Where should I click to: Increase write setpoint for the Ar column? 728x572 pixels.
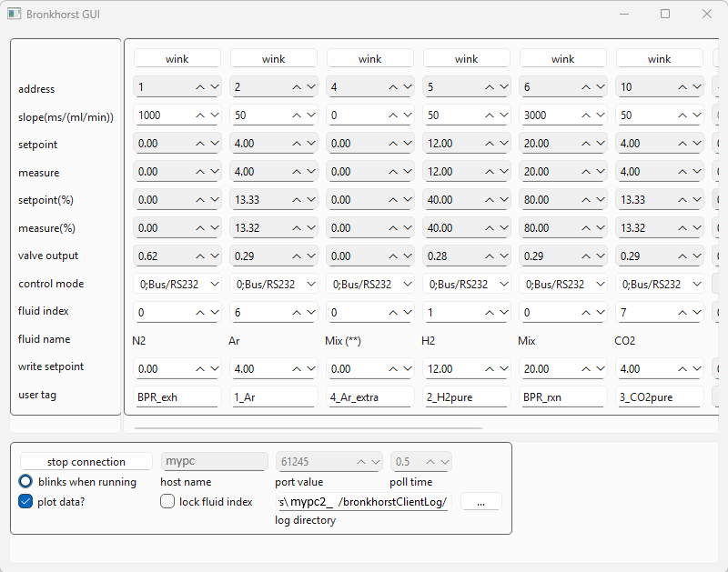point(296,369)
